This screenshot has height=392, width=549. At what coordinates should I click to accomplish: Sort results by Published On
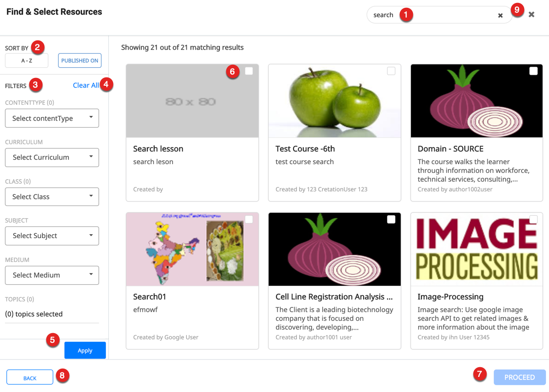pyautogui.click(x=80, y=61)
